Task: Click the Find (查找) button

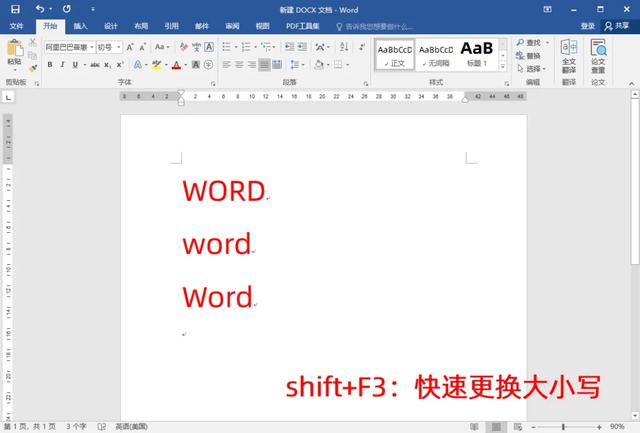Action: tap(532, 42)
